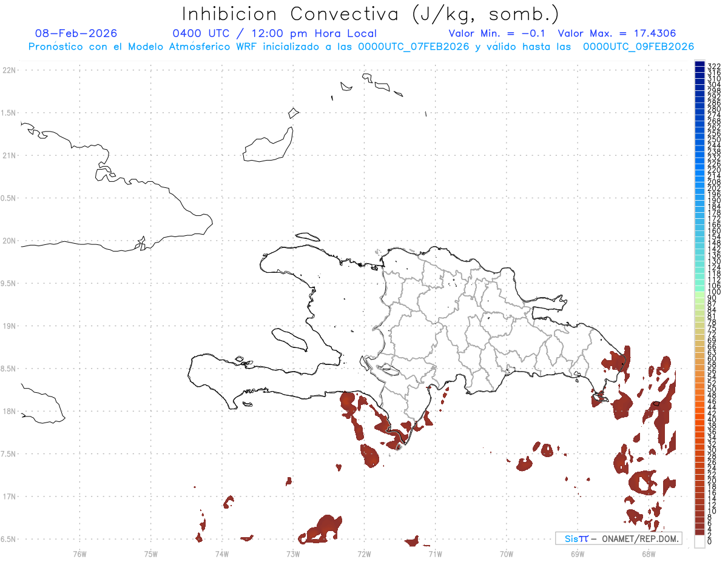The height and width of the screenshot is (562, 728).
Task: Click the '19N' latitude label
Action: [8, 326]
